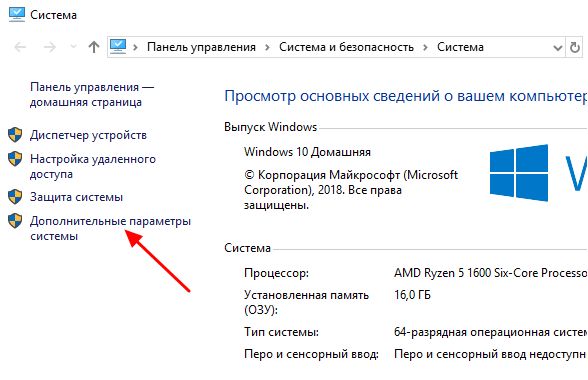Expand chevron after Система и безопасность
This screenshot has width=588, height=380.
tap(425, 47)
